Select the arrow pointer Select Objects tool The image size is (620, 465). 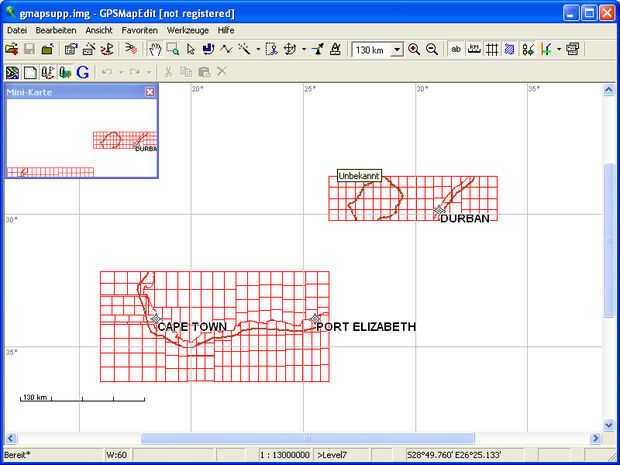click(x=191, y=49)
